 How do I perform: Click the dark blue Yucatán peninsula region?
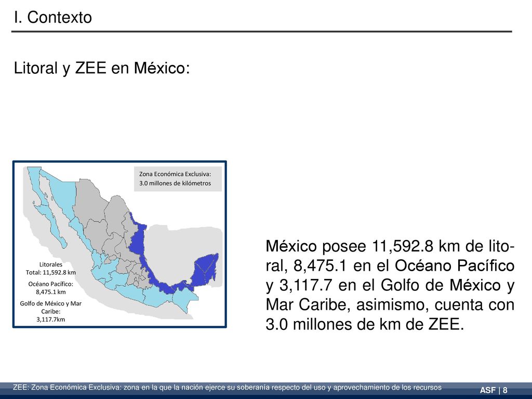pos(205,270)
